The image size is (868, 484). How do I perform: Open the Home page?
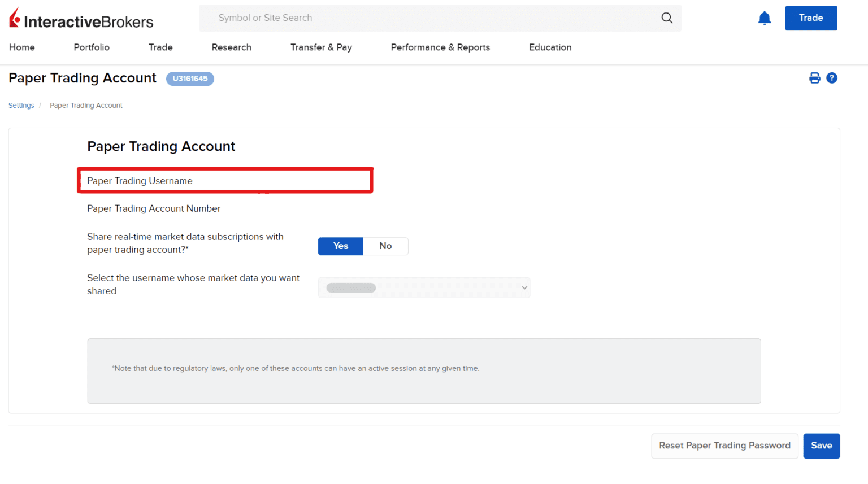click(21, 47)
